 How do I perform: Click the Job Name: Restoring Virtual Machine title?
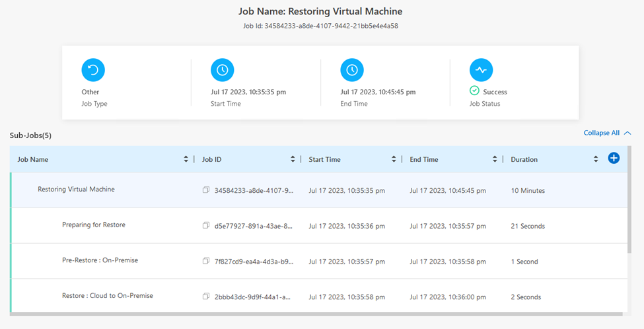320,11
